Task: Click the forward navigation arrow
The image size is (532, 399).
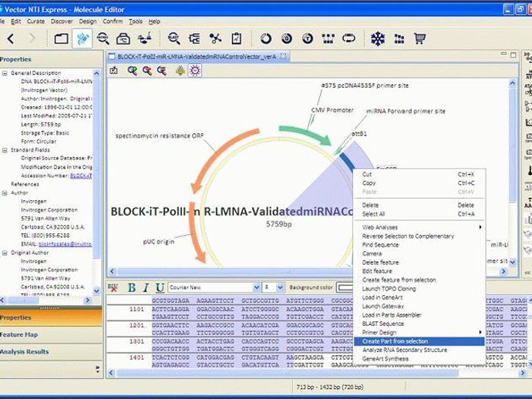Action: tap(32, 39)
